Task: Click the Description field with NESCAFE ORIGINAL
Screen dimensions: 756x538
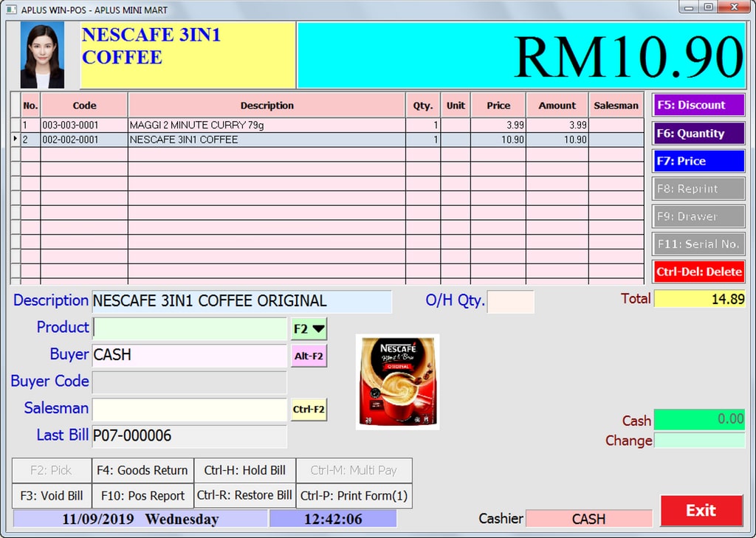Action: pos(241,301)
